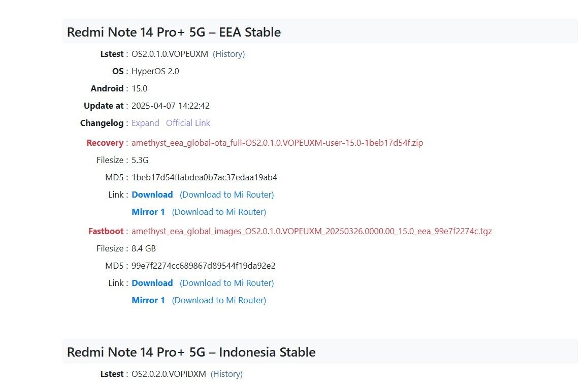Click the Recovery MD5 hash value
The image size is (588, 384).
[x=204, y=177]
